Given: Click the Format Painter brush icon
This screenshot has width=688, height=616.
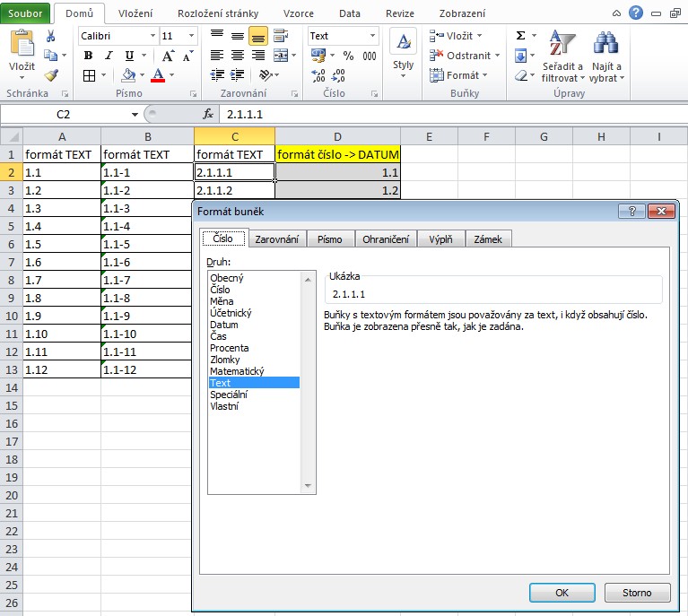Looking at the screenshot, I should pyautogui.click(x=51, y=75).
